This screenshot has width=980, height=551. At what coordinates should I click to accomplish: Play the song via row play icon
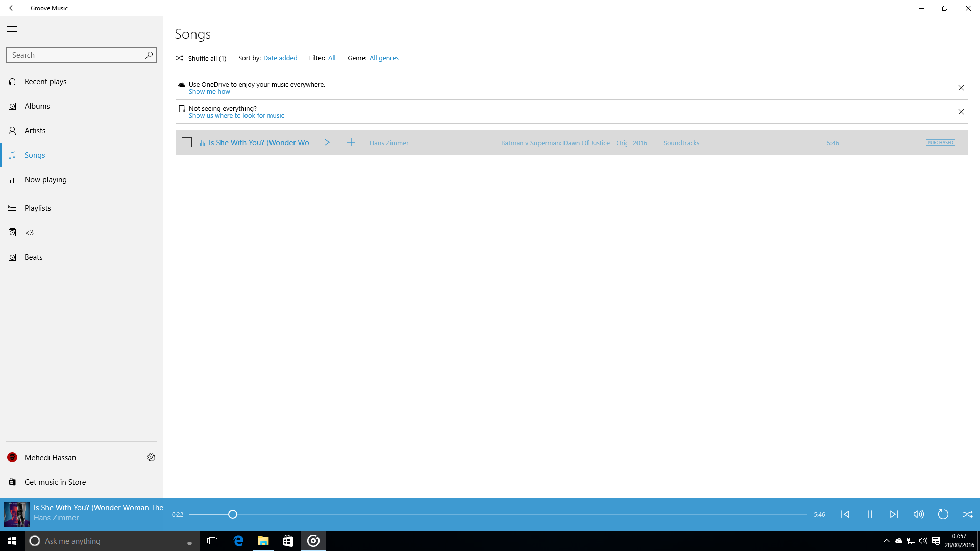click(327, 143)
